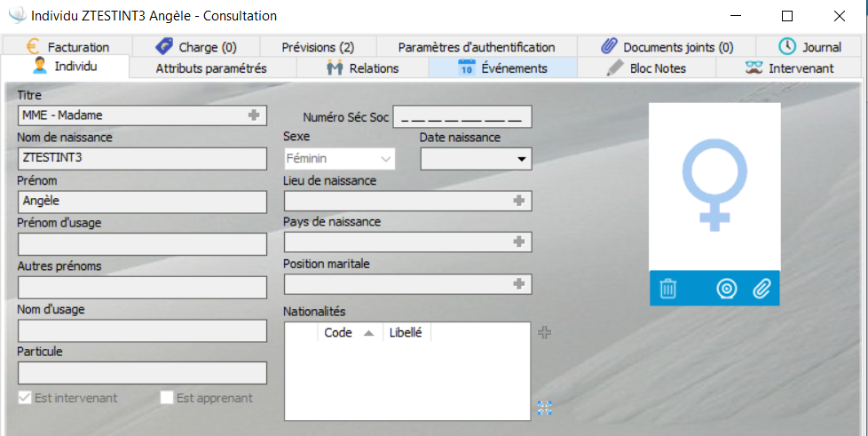
Task: Click the webcam capture icon under photo
Action: click(x=727, y=289)
